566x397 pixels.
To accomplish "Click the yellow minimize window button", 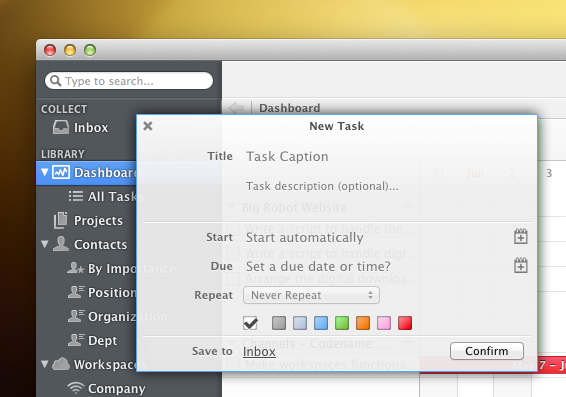I will click(70, 50).
